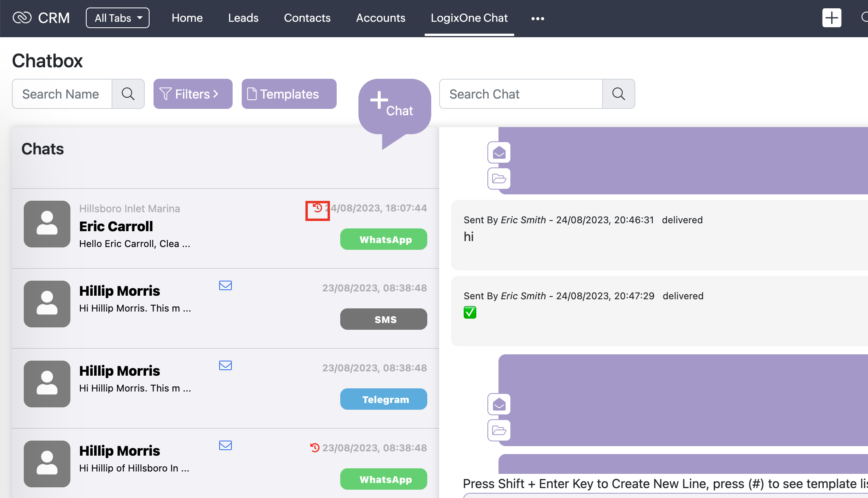The image size is (868, 498).
Task: Click envelope icon on last Hillip Morris chat
Action: [x=226, y=445]
